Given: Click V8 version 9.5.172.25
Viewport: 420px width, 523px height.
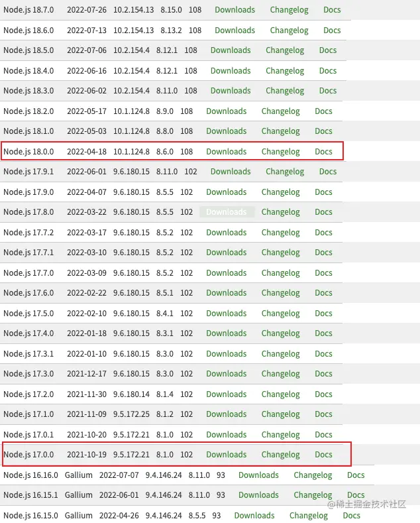Looking at the screenshot, I should tap(131, 414).
